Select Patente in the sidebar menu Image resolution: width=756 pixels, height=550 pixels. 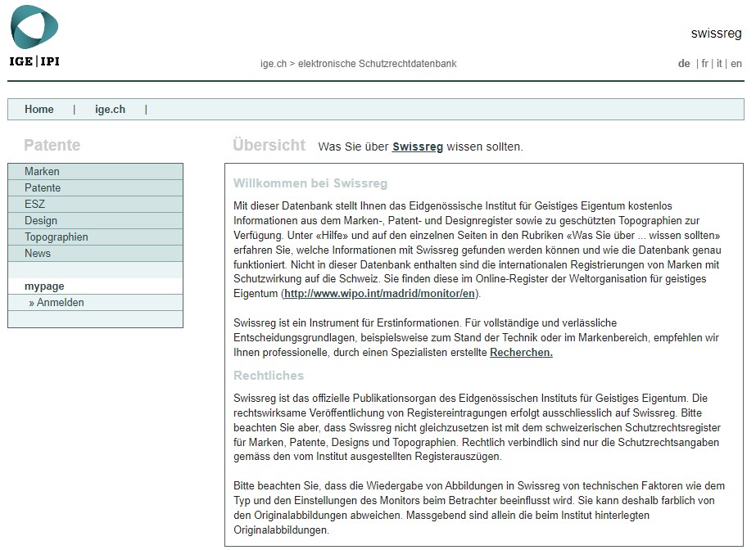pos(96,187)
